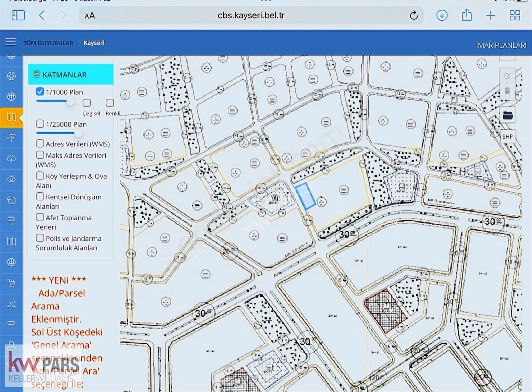
Task: Open the AA reader text options
Action: coord(90,16)
